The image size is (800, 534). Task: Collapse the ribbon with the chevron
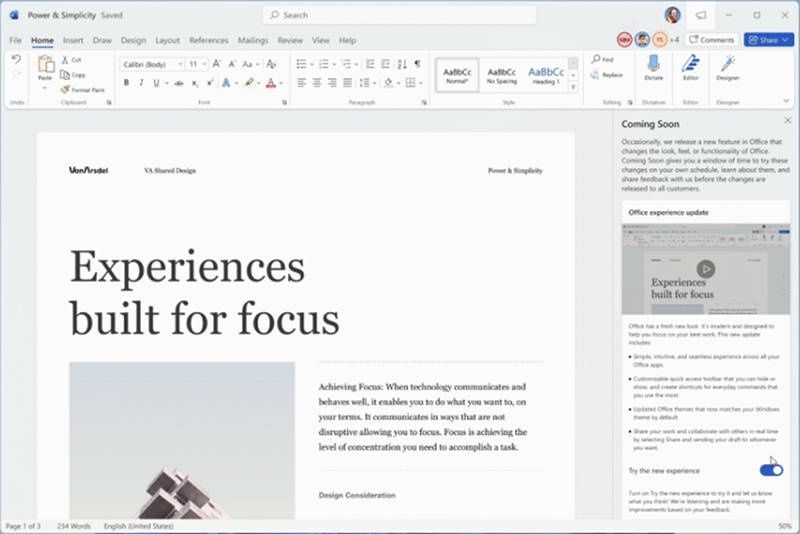coord(786,100)
